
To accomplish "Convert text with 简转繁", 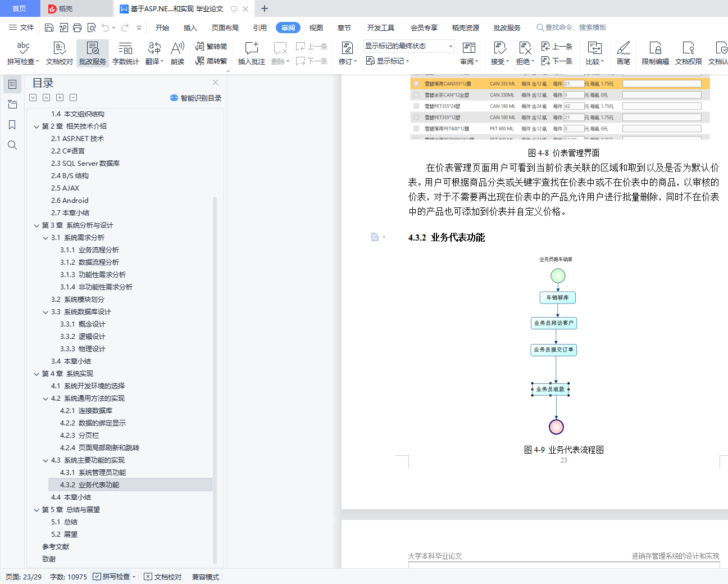I will point(211,61).
